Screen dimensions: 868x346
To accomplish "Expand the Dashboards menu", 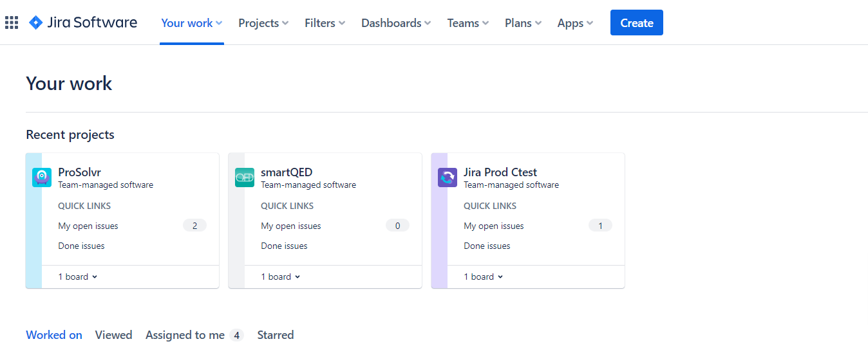I will [x=396, y=23].
